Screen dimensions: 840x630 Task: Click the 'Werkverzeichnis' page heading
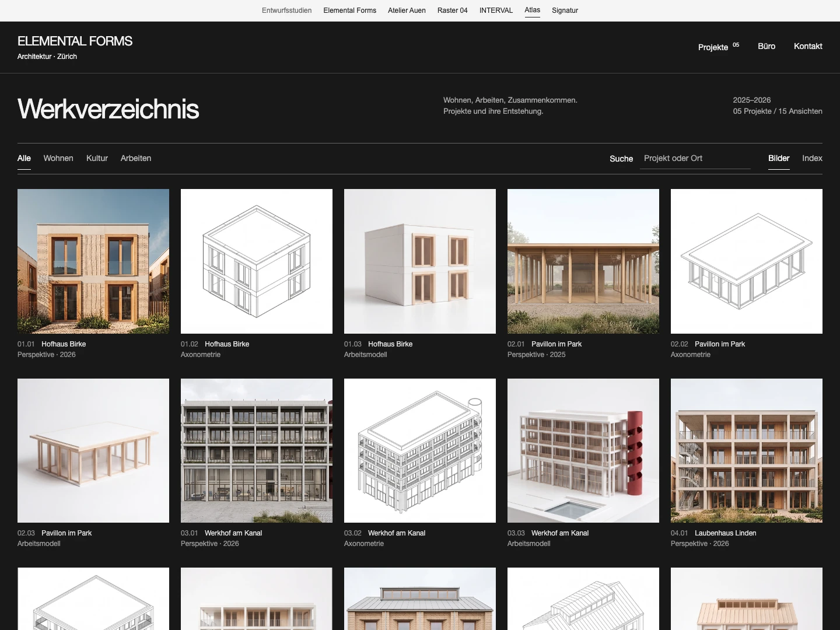click(x=108, y=109)
